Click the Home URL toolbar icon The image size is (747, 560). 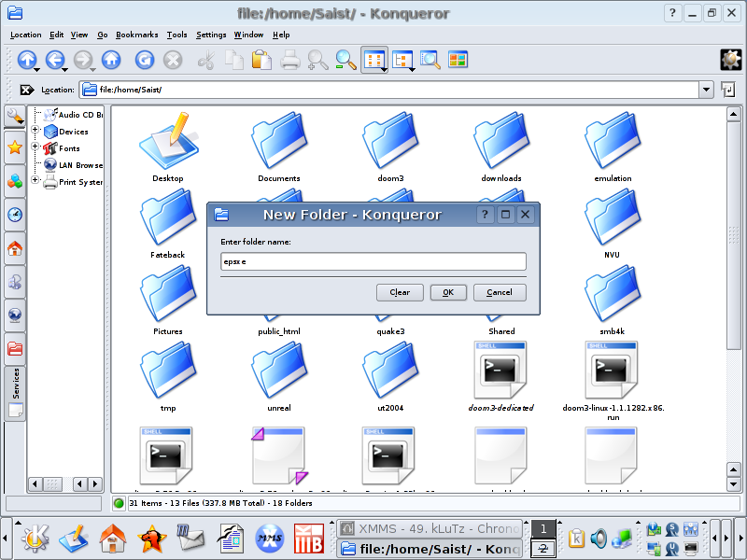(x=111, y=60)
